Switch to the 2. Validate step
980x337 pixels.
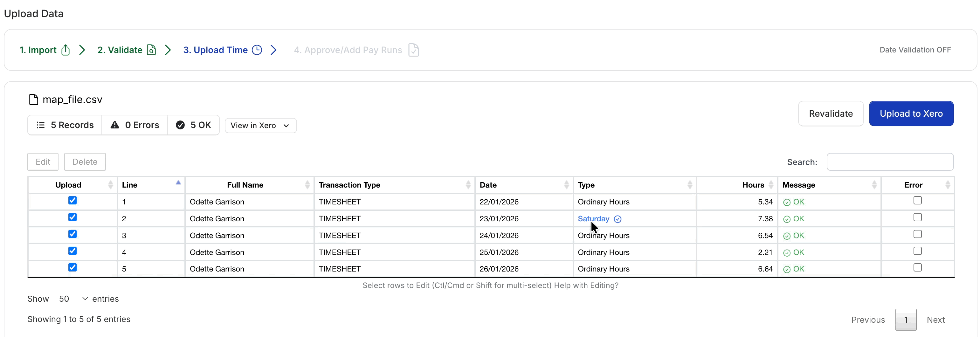coord(120,50)
